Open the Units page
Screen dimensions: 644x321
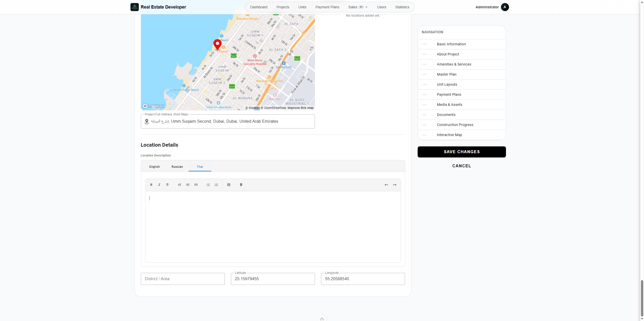[302, 7]
